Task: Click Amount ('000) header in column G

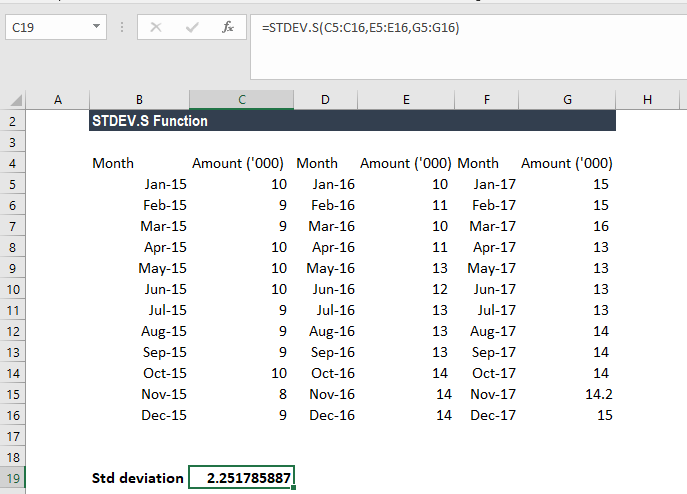Action: [567, 163]
